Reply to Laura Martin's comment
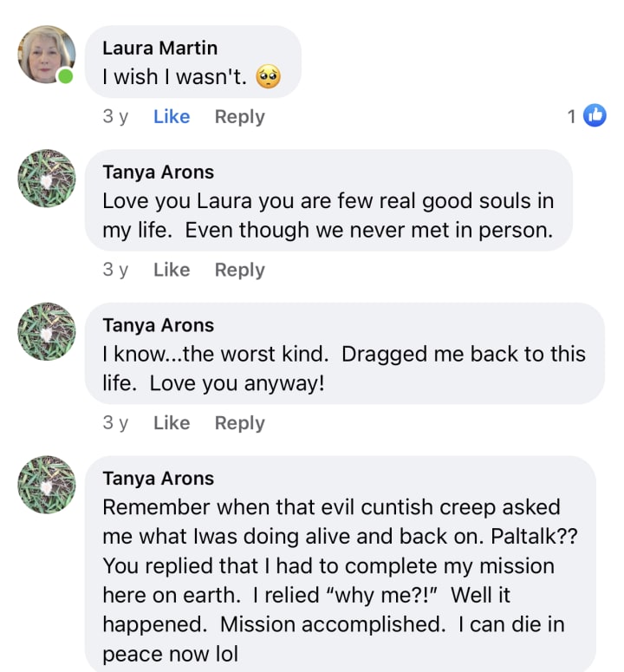 (x=239, y=117)
